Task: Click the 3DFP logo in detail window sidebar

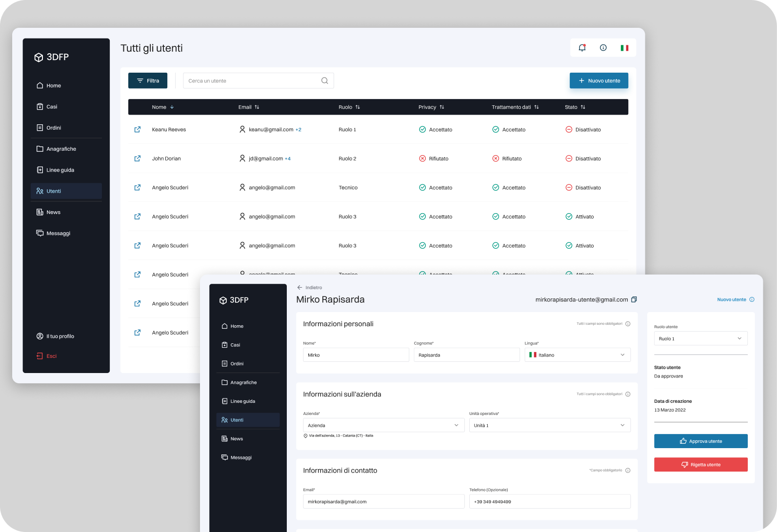Action: pyautogui.click(x=234, y=300)
